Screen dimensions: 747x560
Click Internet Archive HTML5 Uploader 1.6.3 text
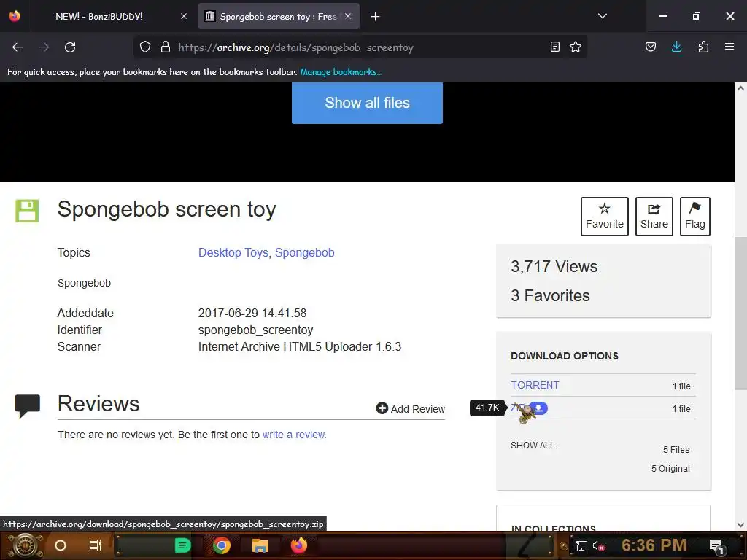(x=300, y=346)
